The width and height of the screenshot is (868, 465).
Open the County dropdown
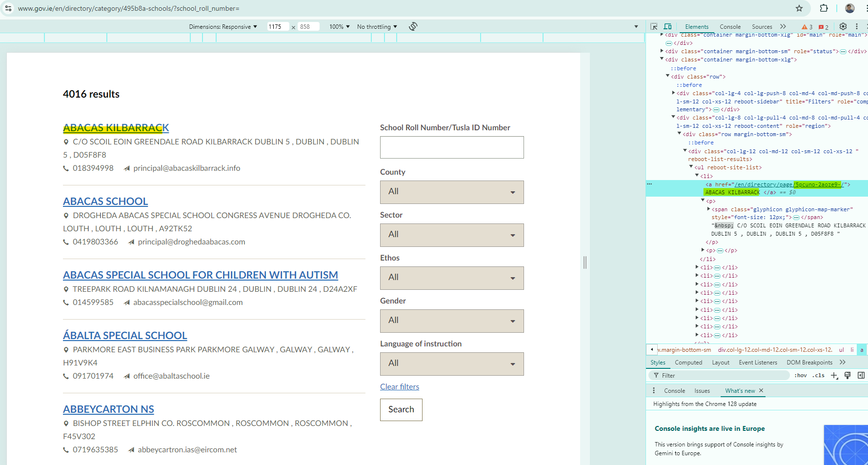point(451,192)
